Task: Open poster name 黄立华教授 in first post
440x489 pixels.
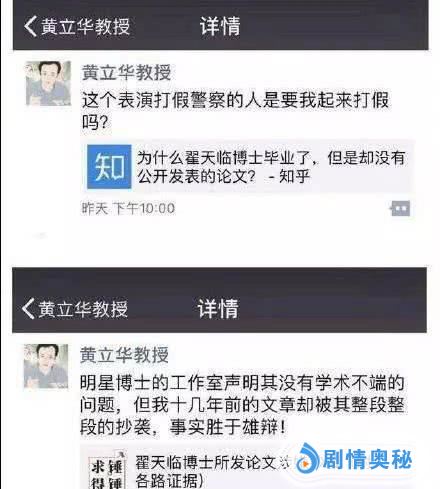Action: (x=126, y=72)
